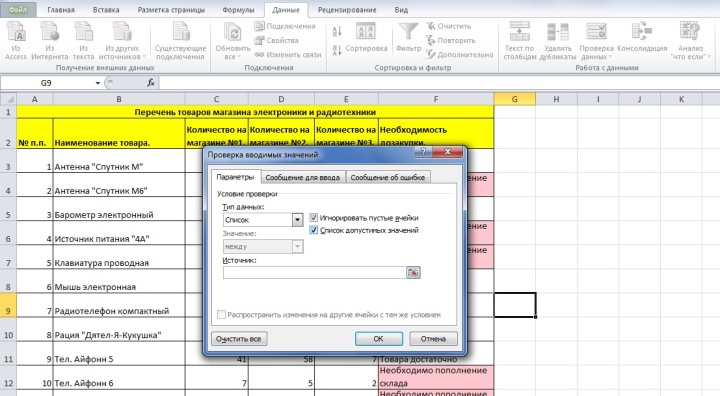Open the Формулы ribbon tab
The width and height of the screenshot is (720, 396).
coord(238,10)
